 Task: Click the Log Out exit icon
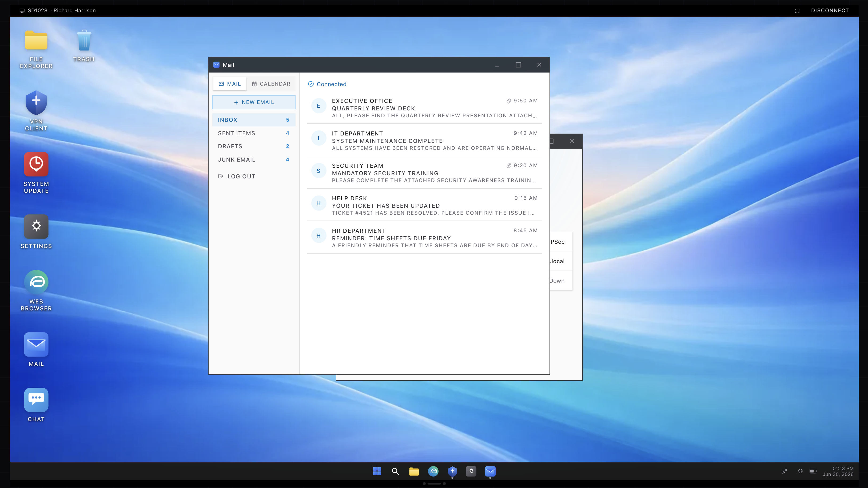pos(221,176)
